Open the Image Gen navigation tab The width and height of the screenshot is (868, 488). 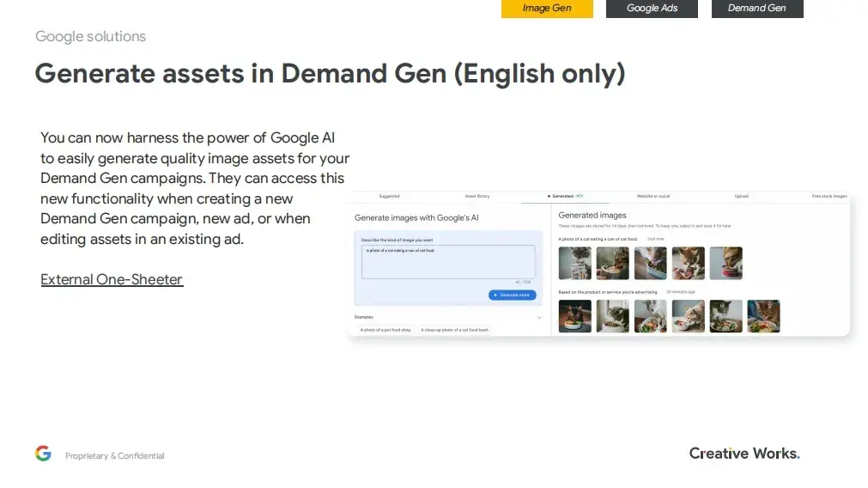click(x=547, y=9)
